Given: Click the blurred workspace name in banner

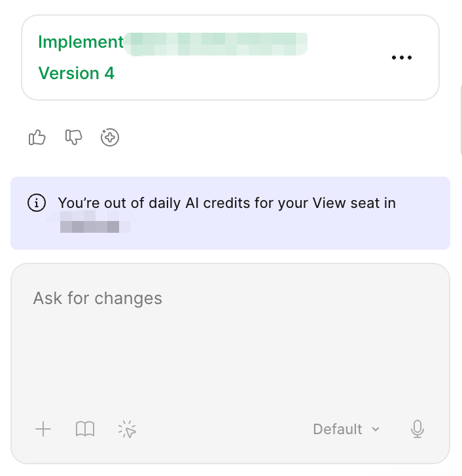Looking at the screenshot, I should (x=92, y=226).
